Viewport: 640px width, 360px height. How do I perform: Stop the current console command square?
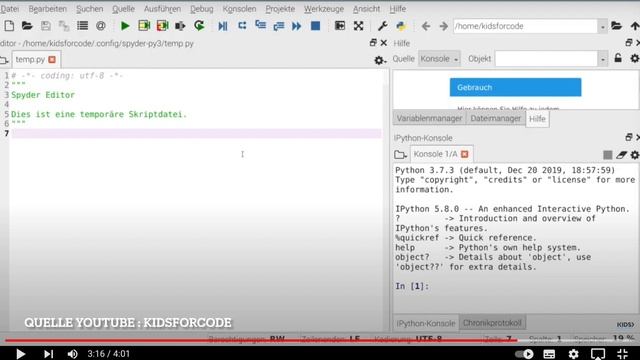[608, 155]
